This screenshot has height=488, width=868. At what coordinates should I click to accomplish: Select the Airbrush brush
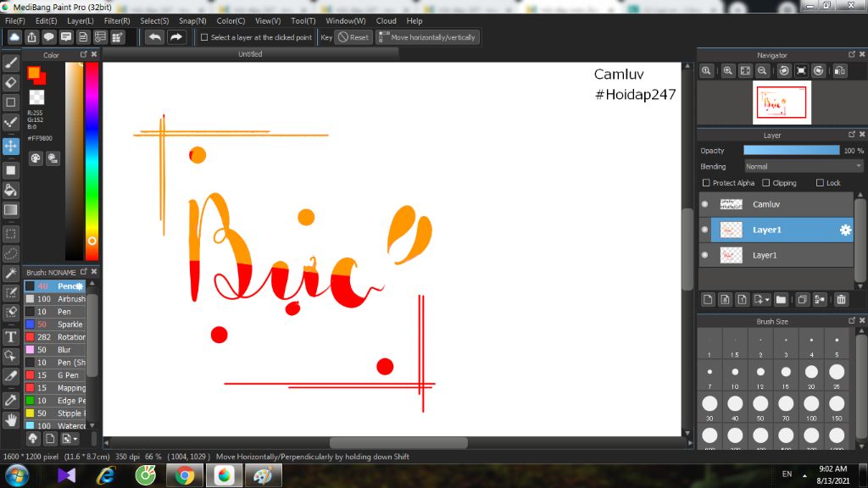(x=55, y=299)
